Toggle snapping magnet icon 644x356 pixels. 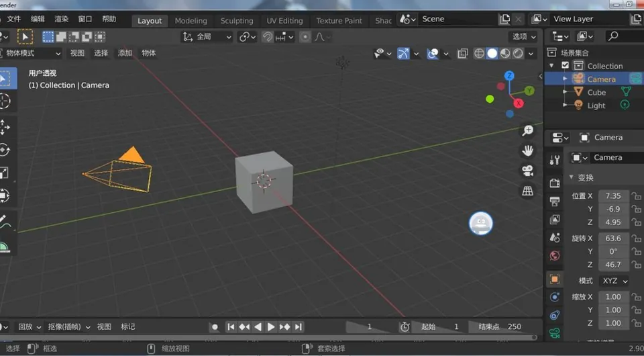268,37
